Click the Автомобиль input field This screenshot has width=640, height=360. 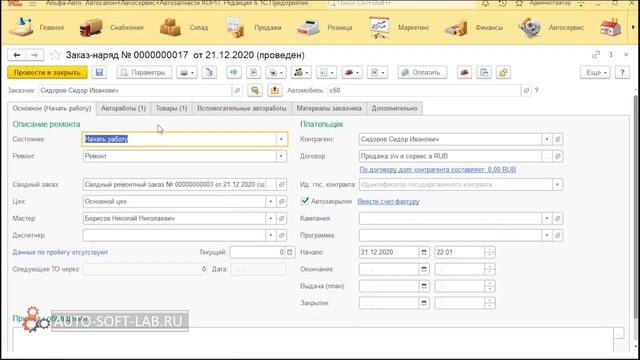coord(424,90)
